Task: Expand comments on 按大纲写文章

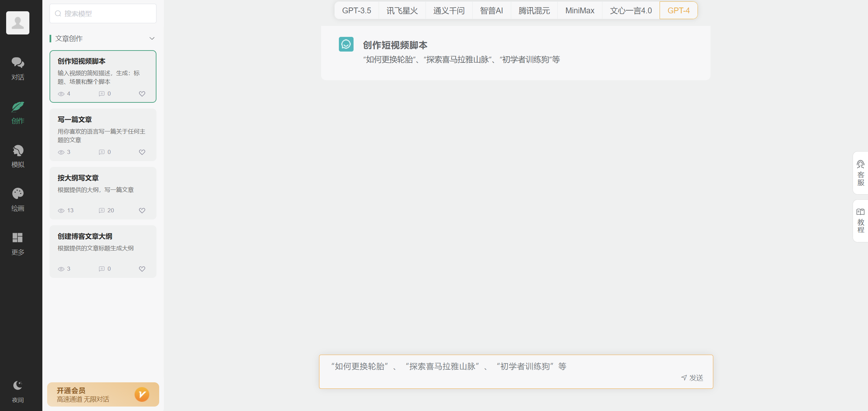Action: [x=102, y=210]
